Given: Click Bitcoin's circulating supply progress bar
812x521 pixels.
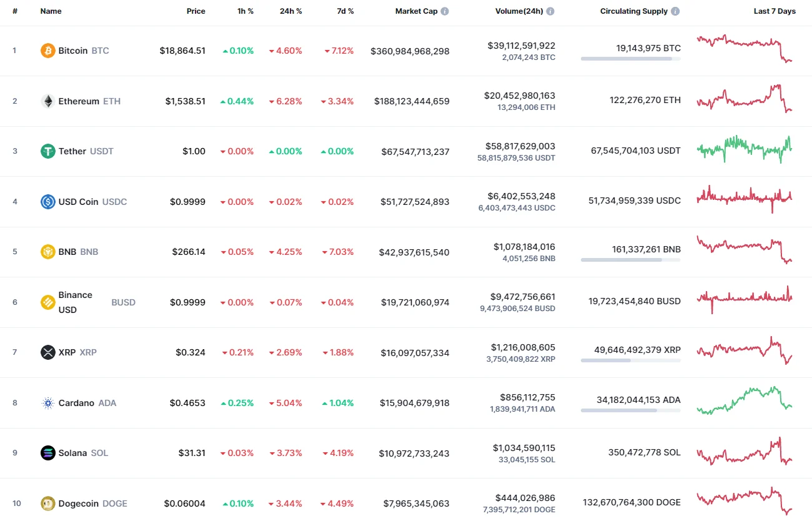Looking at the screenshot, I should tap(630, 59).
